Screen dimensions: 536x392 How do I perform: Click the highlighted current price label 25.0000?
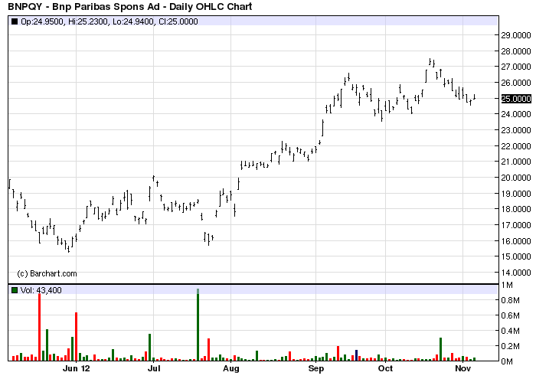point(516,99)
